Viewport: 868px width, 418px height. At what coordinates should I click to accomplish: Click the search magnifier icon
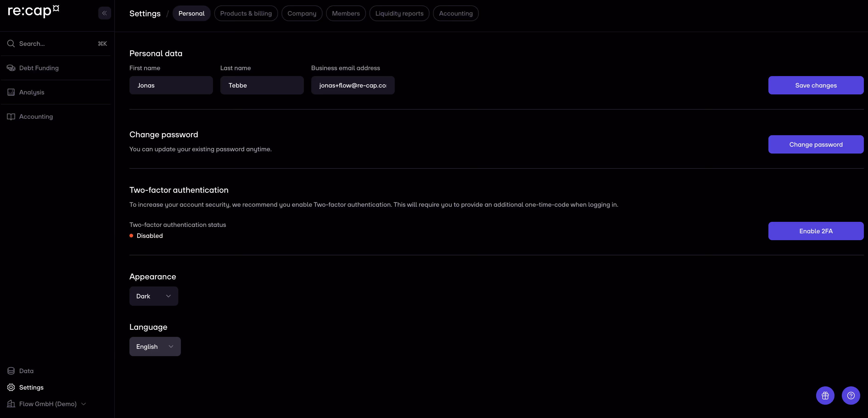pyautogui.click(x=11, y=44)
